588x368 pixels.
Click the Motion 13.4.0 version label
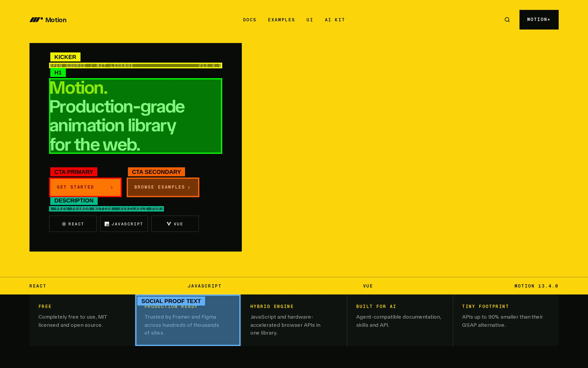point(536,286)
